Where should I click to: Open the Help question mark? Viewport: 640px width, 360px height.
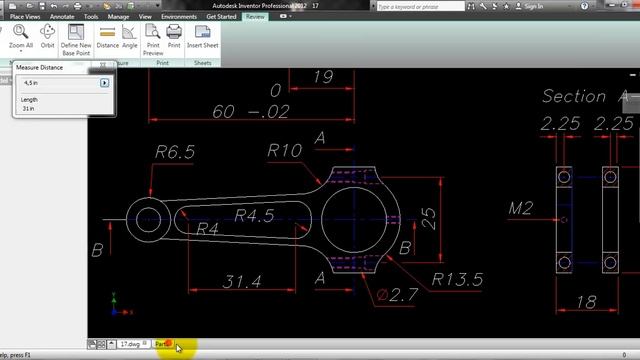point(584,6)
